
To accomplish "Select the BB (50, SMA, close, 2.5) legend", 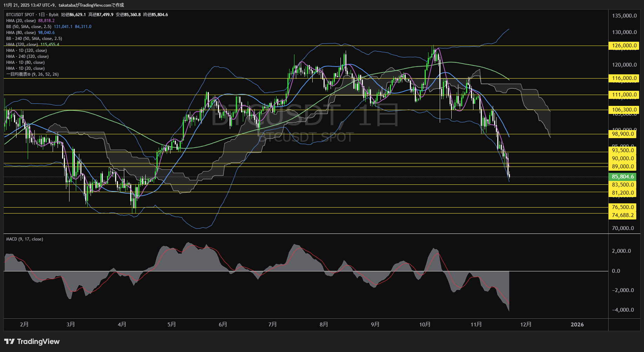I will pyautogui.click(x=29, y=27).
